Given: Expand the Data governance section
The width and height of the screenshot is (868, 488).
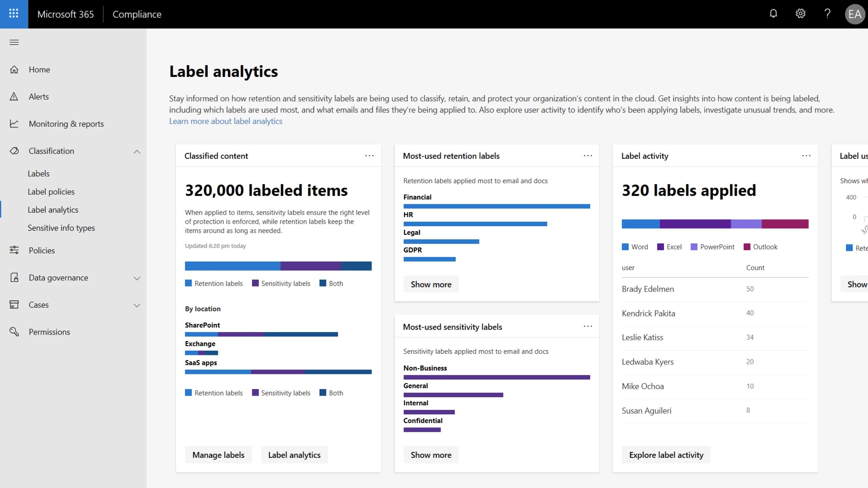Looking at the screenshot, I should click(137, 278).
